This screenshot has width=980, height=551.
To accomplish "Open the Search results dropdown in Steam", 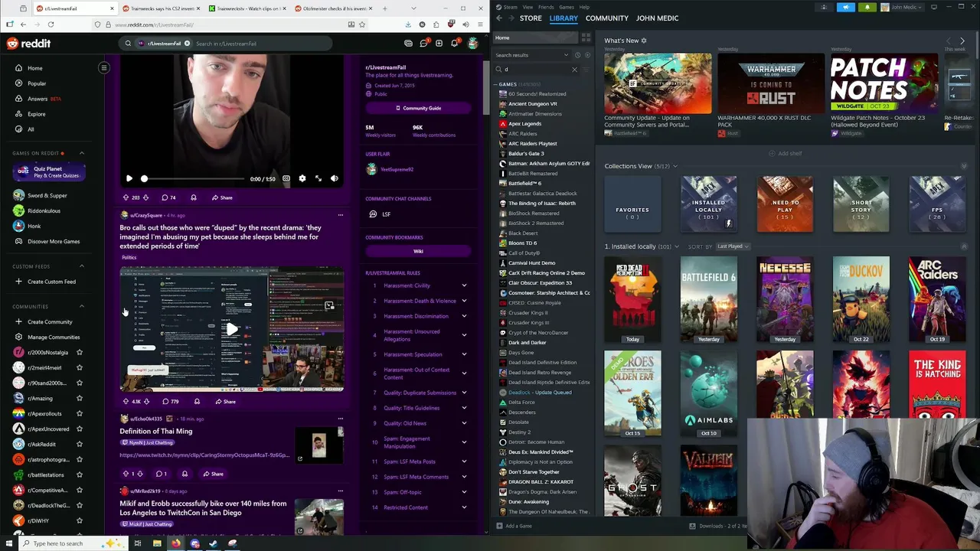I will [x=532, y=55].
